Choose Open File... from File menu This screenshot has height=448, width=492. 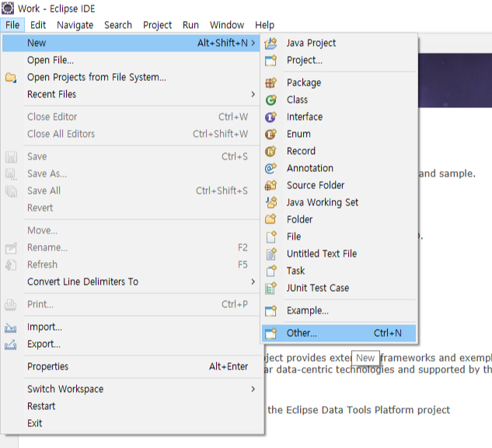[131, 60]
